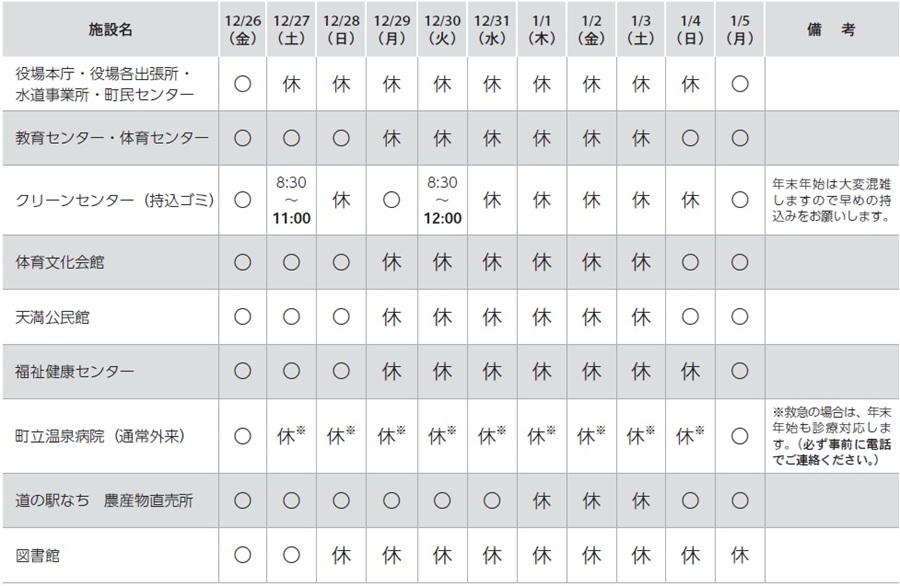Click the 8:30～11:00 hours cell
The width and height of the screenshot is (900, 586).
292,199
